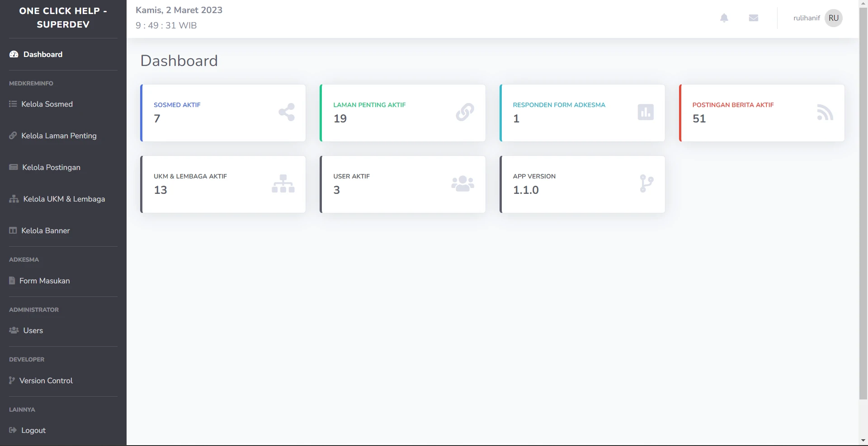Viewport: 868px width, 446px height.
Task: Open Form Masukan under Adkesma
Action: coord(44,281)
